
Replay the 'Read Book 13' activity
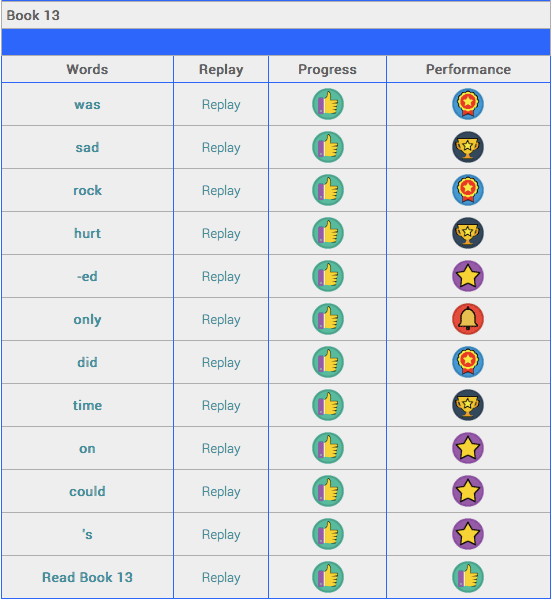point(221,578)
